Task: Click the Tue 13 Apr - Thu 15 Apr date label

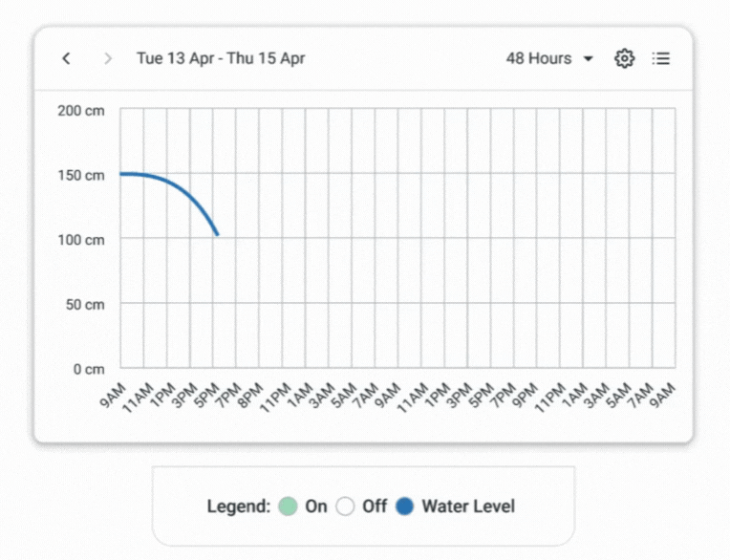Action: [x=221, y=58]
